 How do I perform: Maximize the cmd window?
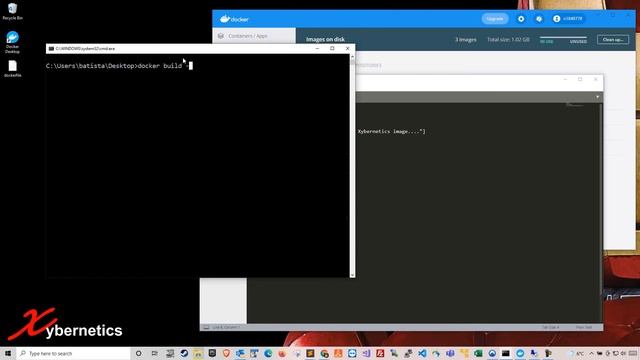click(332, 49)
